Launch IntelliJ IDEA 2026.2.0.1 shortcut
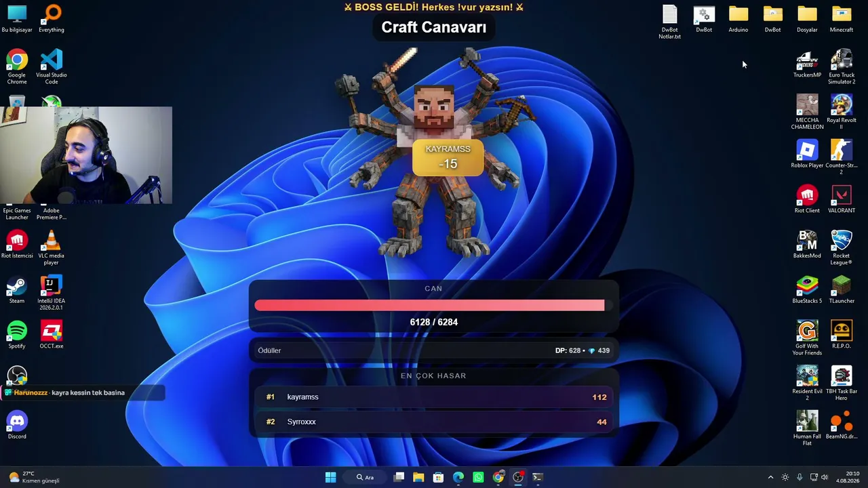Viewport: 868px width, 488px height. [52, 293]
